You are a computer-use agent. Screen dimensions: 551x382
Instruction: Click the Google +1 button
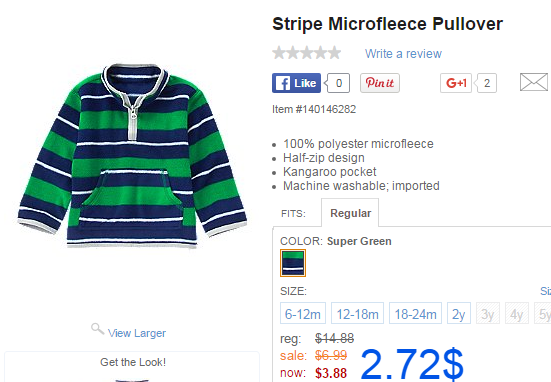[456, 83]
